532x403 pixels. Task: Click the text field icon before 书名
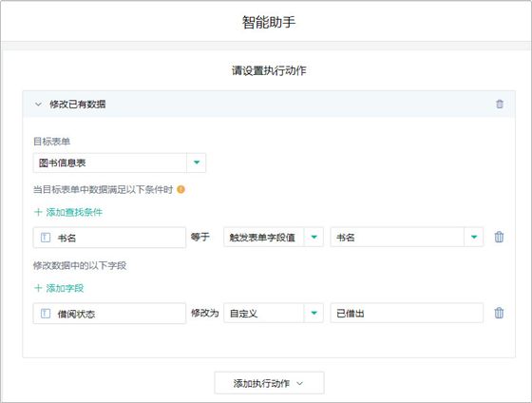(46, 238)
